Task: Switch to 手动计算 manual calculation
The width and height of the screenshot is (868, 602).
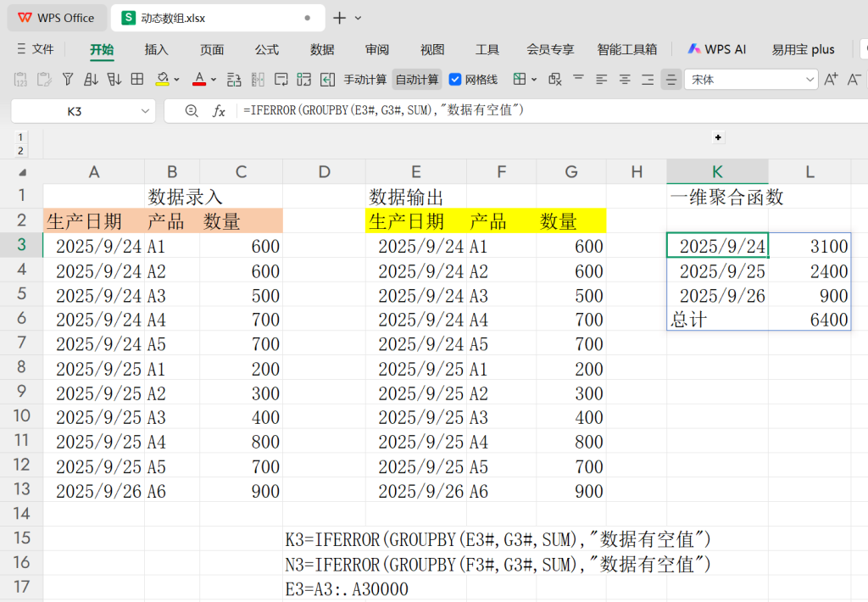Action: [364, 80]
